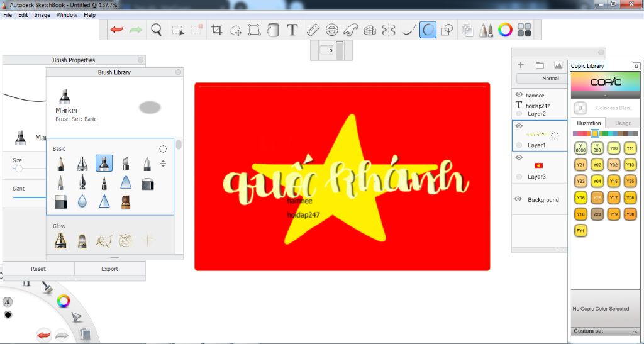Open the layer blend mode Normal dropdown
The height and width of the screenshot is (344, 644).
click(542, 78)
